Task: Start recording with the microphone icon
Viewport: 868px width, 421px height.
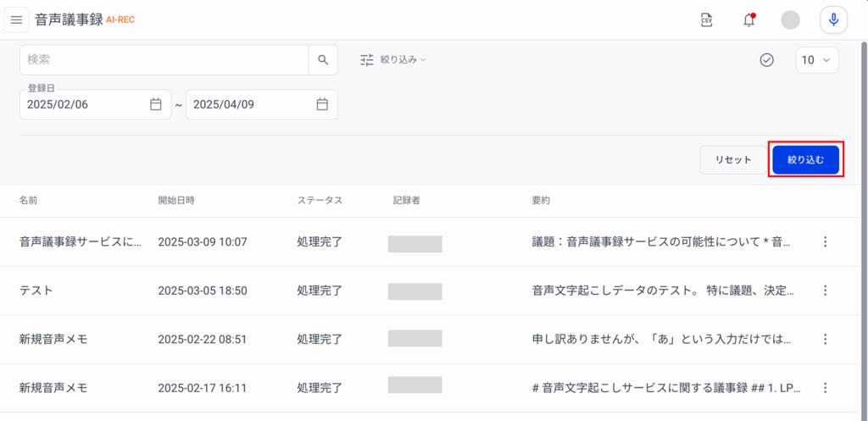Action: pos(833,20)
